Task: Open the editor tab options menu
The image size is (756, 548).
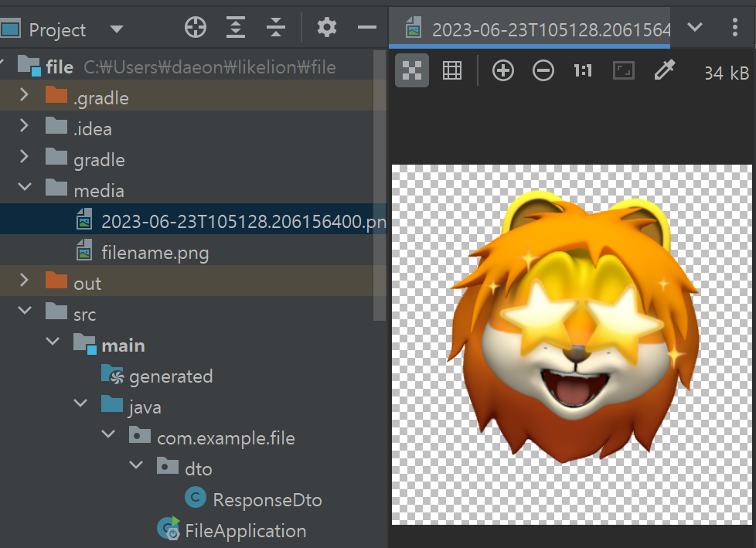Action: tap(735, 28)
